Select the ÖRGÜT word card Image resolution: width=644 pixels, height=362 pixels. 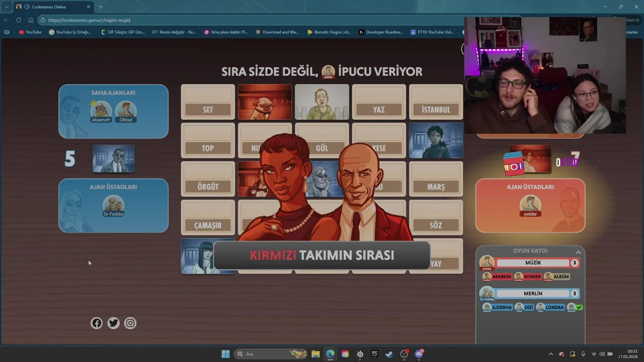click(208, 179)
